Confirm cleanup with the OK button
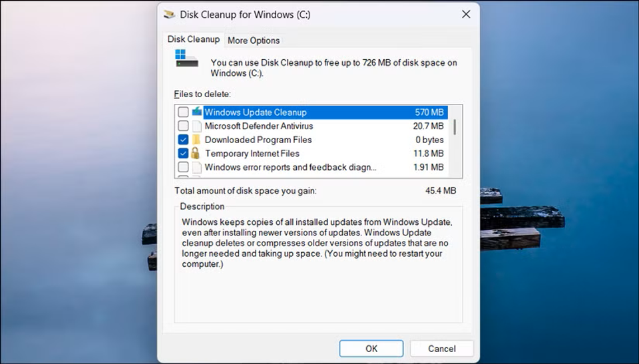 click(x=371, y=349)
